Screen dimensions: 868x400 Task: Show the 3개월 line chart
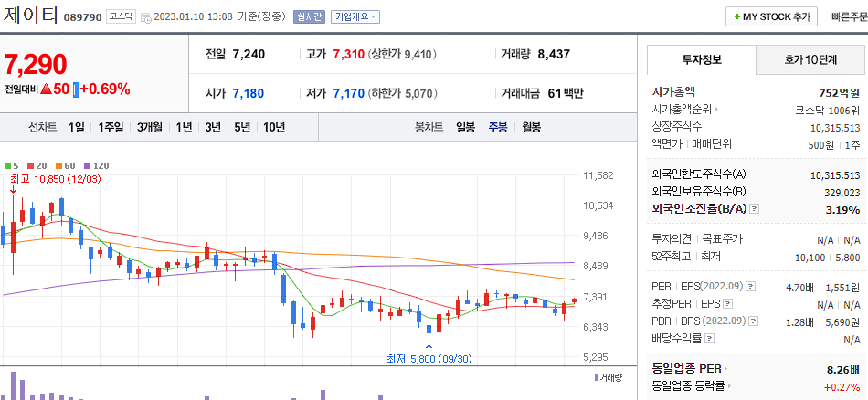[x=150, y=127]
